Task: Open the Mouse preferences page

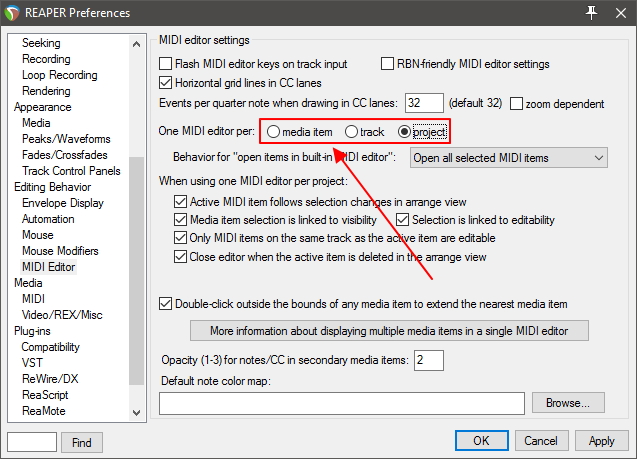Action: 38,235
